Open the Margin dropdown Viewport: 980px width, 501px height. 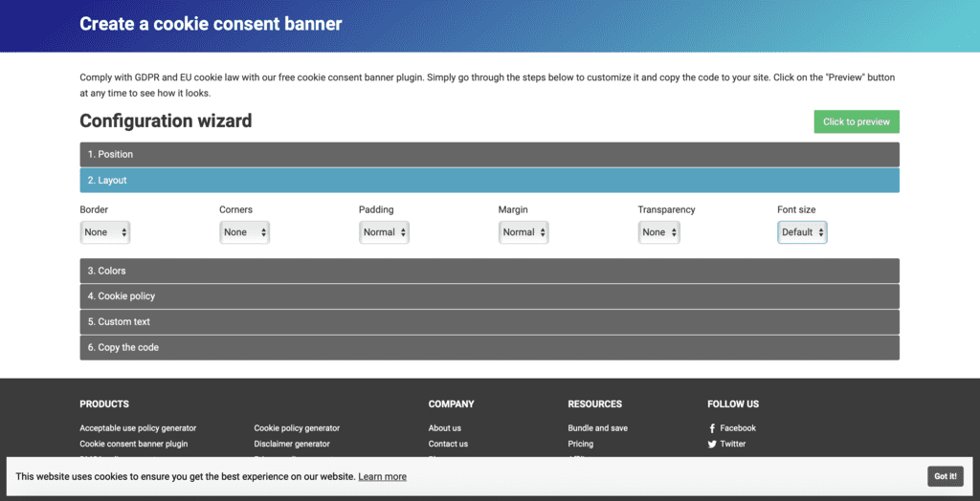click(523, 232)
